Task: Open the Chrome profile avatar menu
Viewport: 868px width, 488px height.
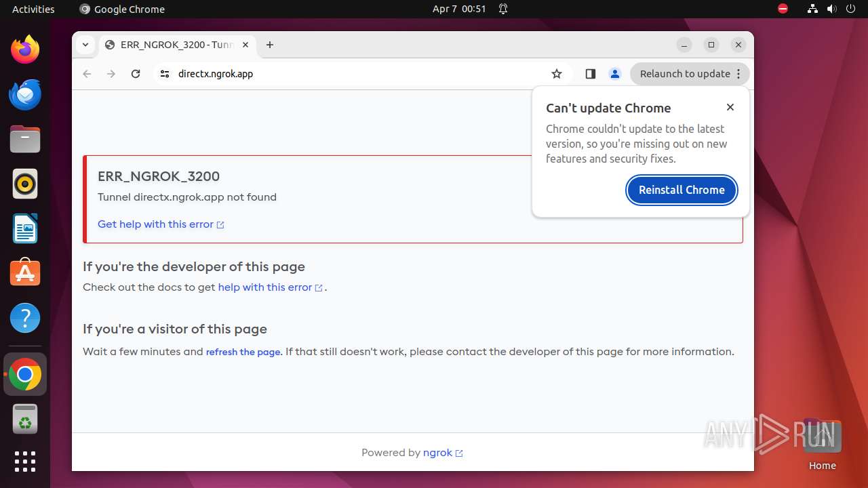Action: [x=615, y=74]
